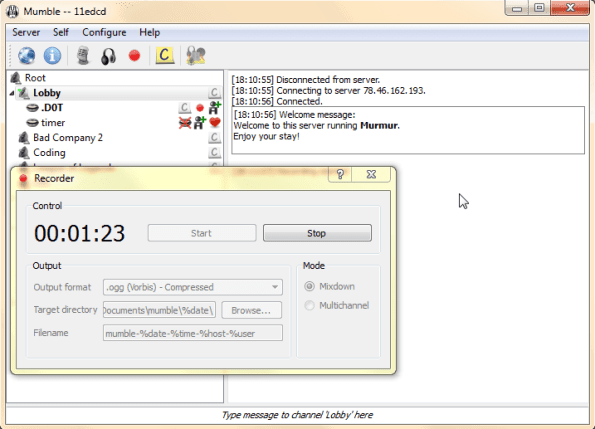Click the .D0T user lips icon
Image resolution: width=595 pixels, height=429 pixels.
(x=32, y=108)
